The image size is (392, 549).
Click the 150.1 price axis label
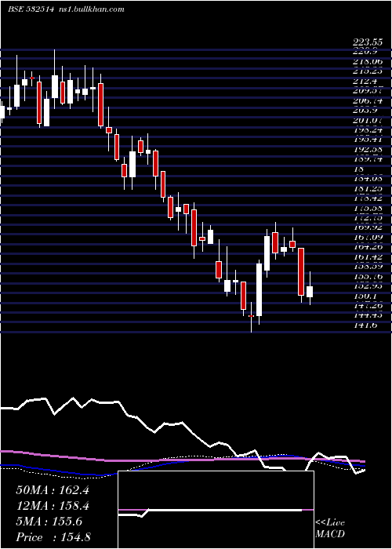point(366,296)
